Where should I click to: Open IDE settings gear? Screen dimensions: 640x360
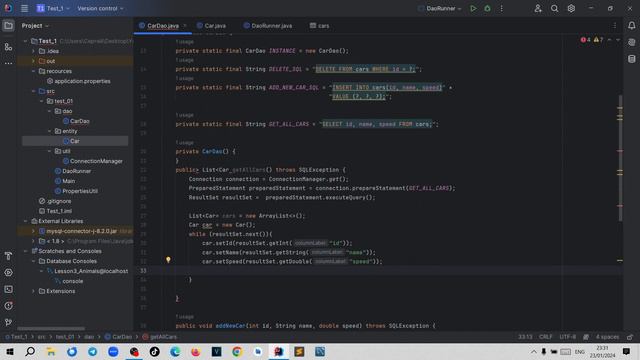[x=571, y=8]
